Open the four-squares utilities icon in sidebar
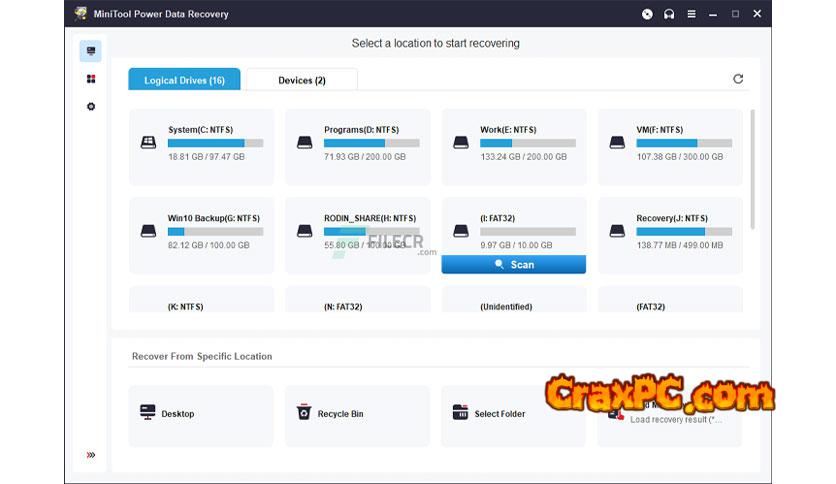Screen dimensions: 836x484 (x=91, y=79)
